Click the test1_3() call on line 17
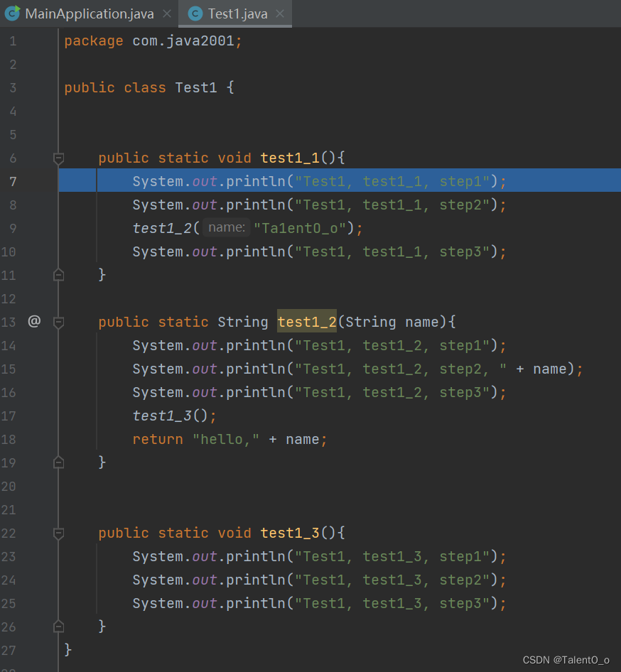 pos(170,416)
